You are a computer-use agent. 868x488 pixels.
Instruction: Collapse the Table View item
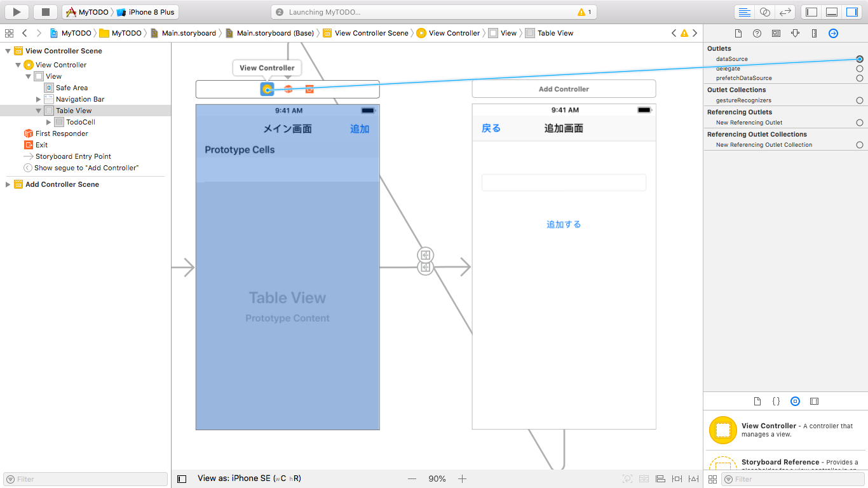(x=37, y=110)
